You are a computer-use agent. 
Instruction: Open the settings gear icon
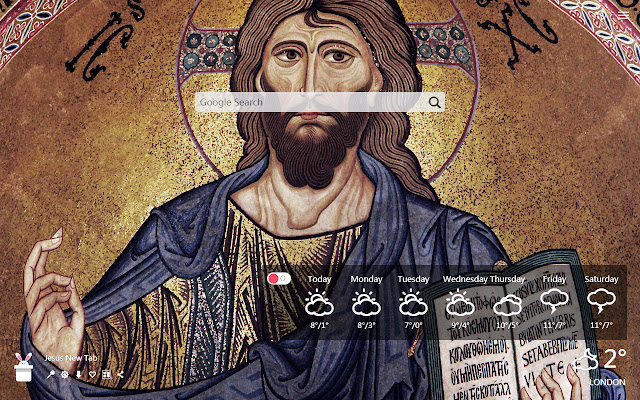tap(64, 374)
